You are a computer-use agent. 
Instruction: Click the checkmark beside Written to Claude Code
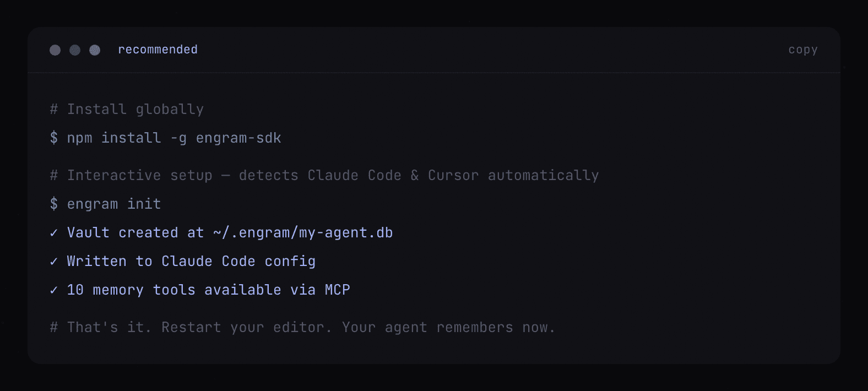click(x=54, y=262)
